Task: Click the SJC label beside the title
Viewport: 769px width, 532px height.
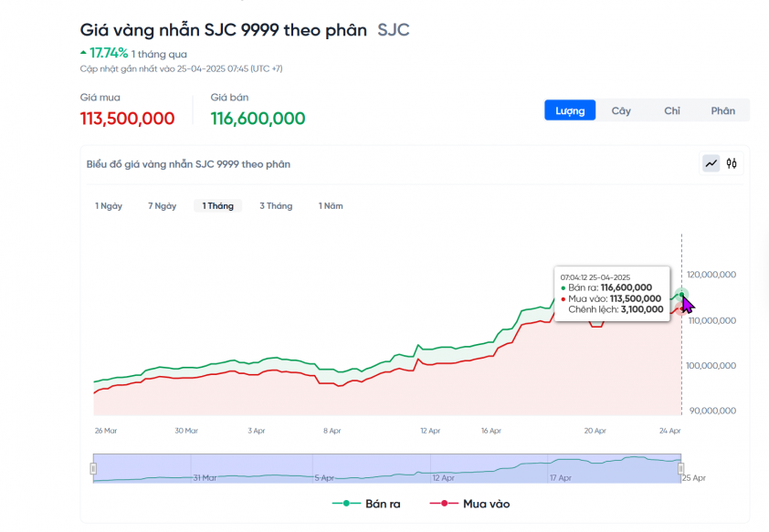Action: tap(394, 30)
